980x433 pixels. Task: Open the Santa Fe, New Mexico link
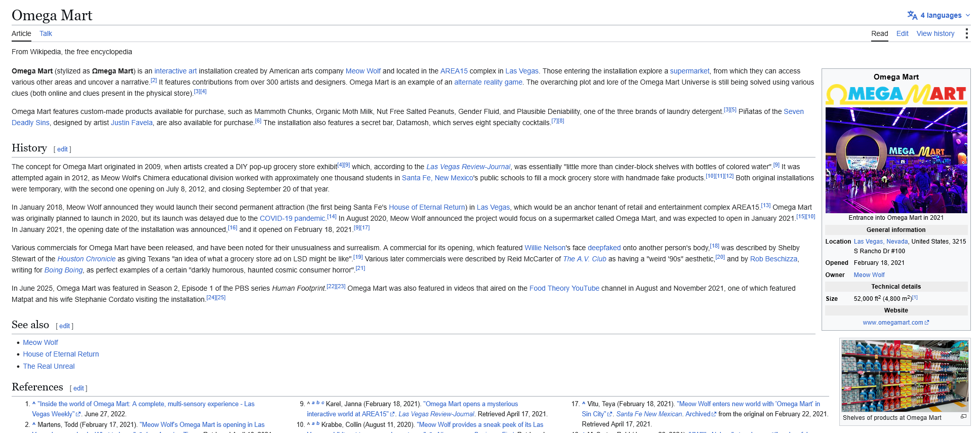pos(437,178)
